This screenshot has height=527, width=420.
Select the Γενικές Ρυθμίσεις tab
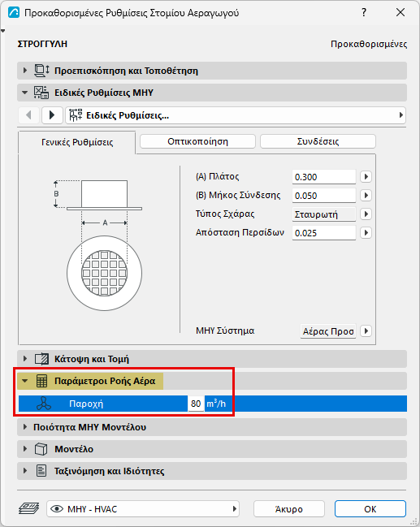tap(77, 142)
